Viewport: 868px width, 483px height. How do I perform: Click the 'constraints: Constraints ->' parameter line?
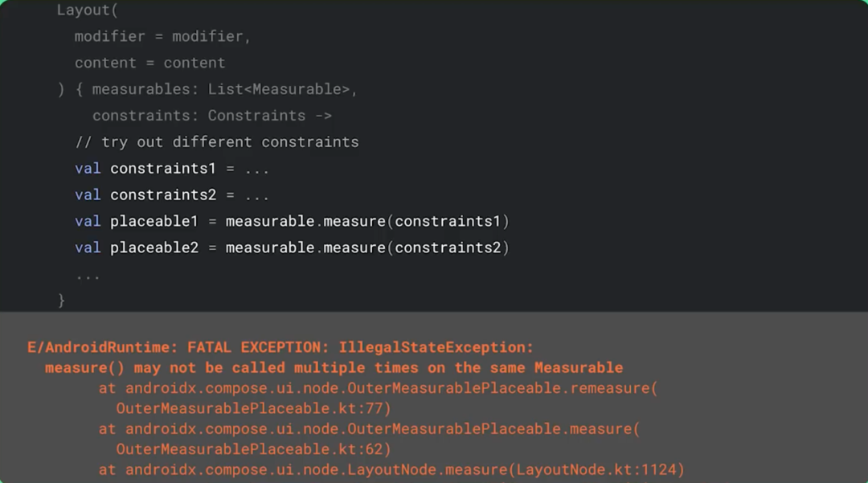pyautogui.click(x=211, y=116)
